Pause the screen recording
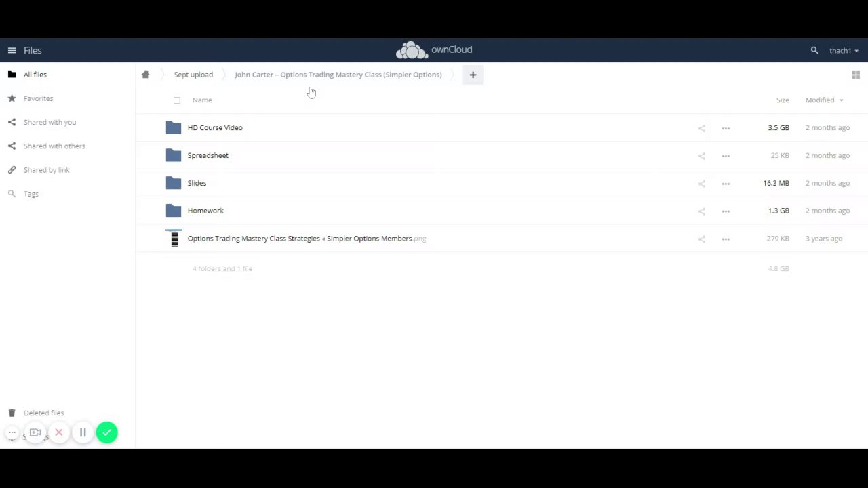Image resolution: width=868 pixels, height=488 pixels. click(x=83, y=432)
